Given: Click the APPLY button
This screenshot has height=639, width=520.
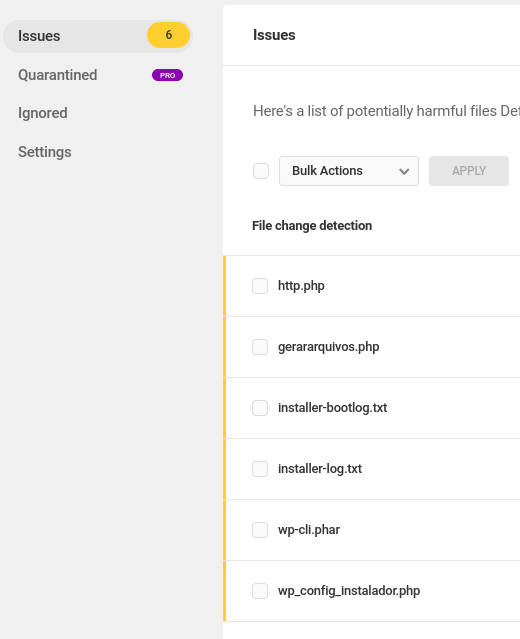Looking at the screenshot, I should 469,171.
